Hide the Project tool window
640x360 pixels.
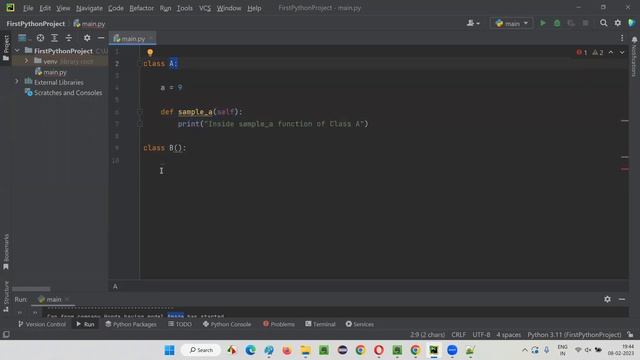coord(101,38)
